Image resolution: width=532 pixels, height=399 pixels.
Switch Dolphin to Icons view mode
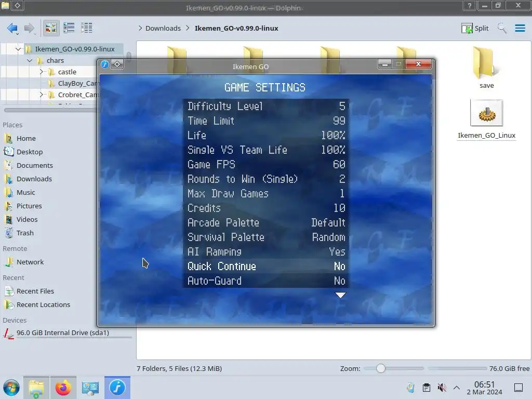[51, 28]
